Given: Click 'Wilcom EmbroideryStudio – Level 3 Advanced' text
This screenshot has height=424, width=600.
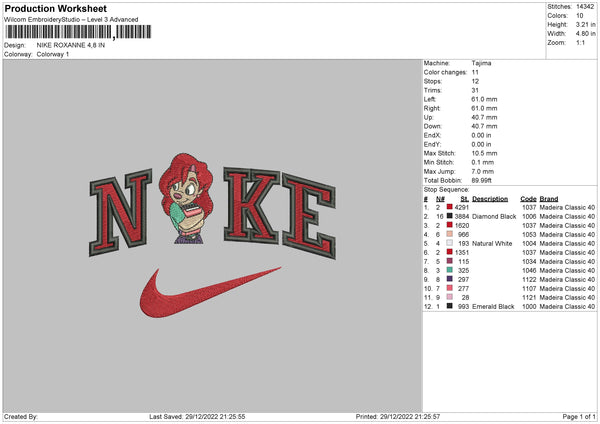Looking at the screenshot, I should pyautogui.click(x=71, y=20).
